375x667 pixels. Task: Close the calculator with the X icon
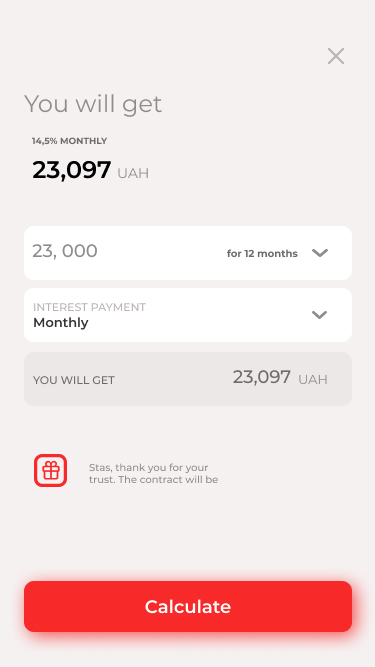[x=336, y=56]
